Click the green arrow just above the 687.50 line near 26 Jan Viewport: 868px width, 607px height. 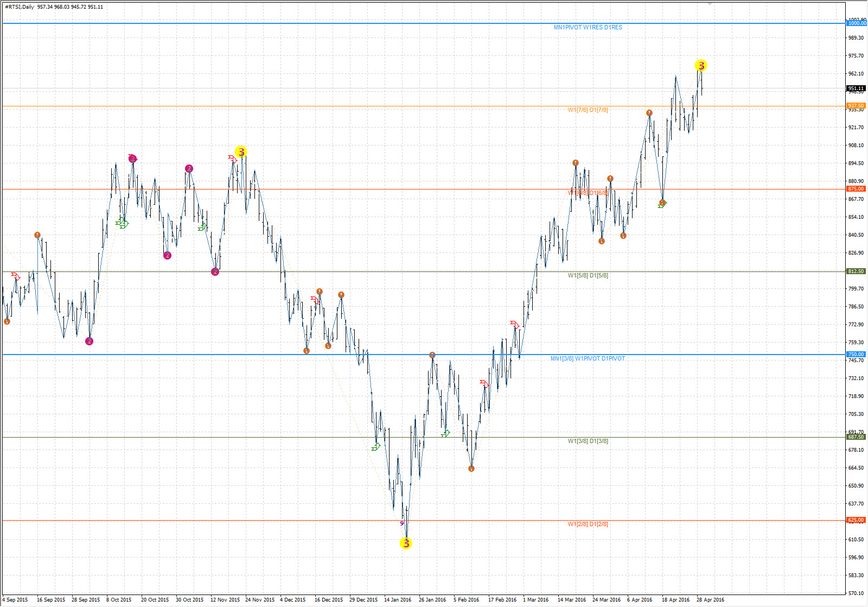point(445,433)
